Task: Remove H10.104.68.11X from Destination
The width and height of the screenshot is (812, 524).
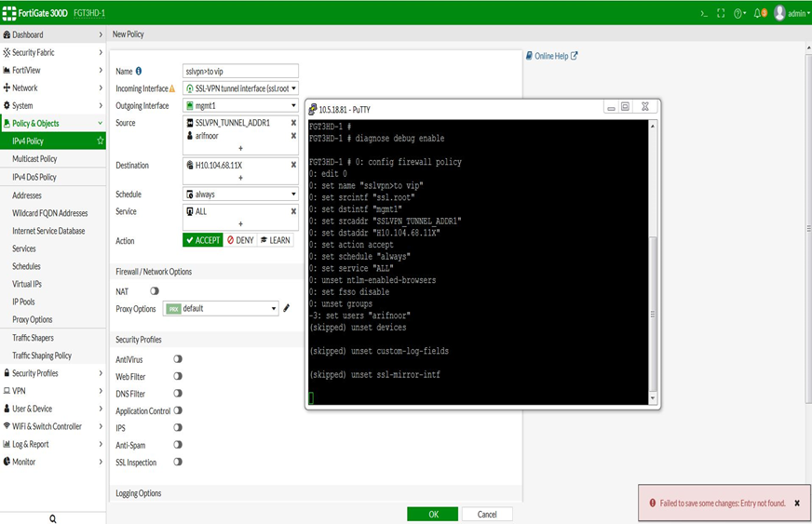Action: pyautogui.click(x=293, y=165)
